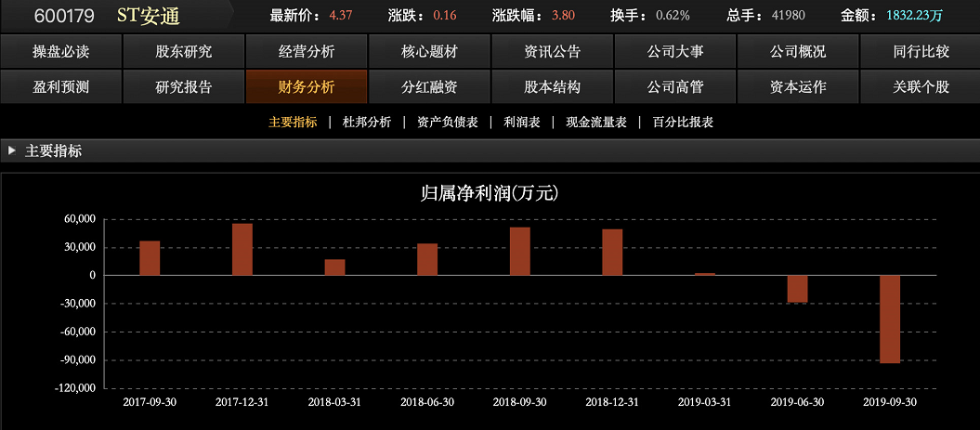This screenshot has height=430, width=980.
Task: Click the 2017-12-31 profit bar
Action: (242, 249)
